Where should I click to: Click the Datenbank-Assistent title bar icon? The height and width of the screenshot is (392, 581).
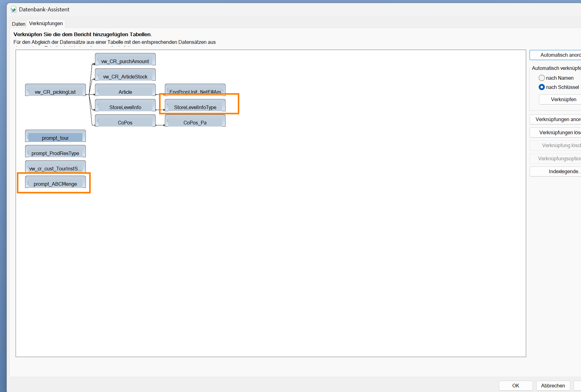point(13,10)
